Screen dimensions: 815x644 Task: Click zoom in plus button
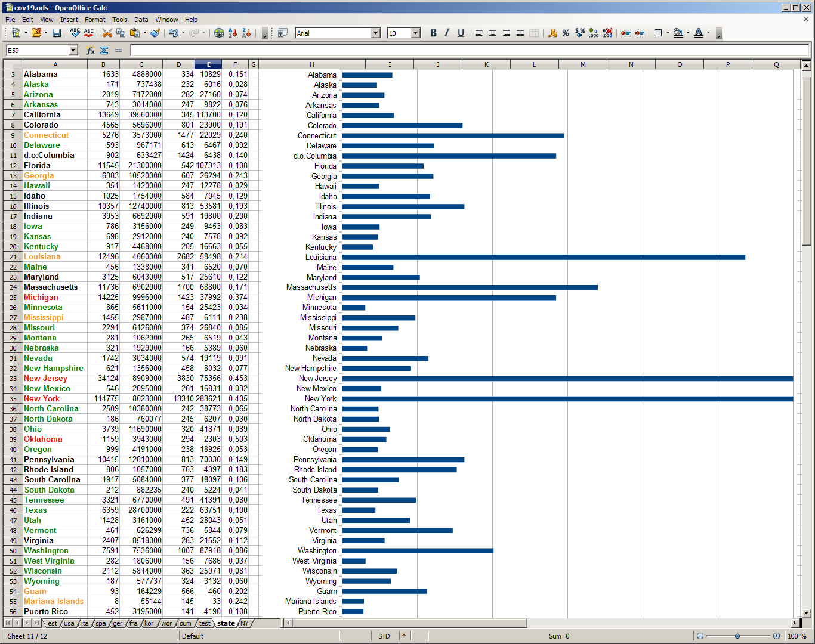[x=776, y=636]
